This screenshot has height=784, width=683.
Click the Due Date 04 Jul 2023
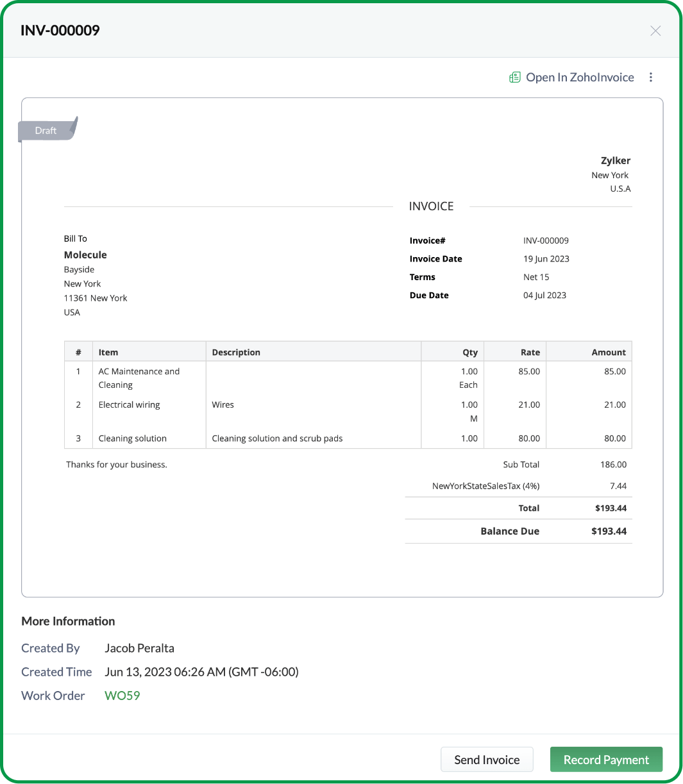[544, 295]
